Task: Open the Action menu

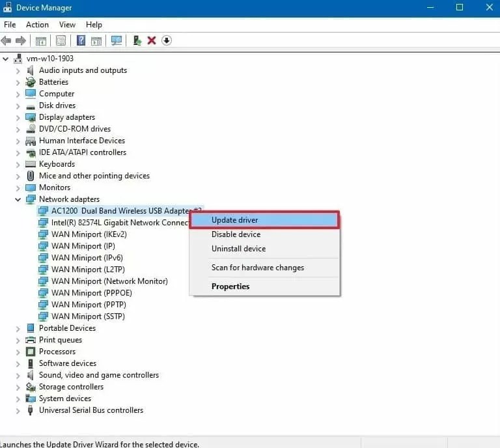Action: click(x=37, y=25)
